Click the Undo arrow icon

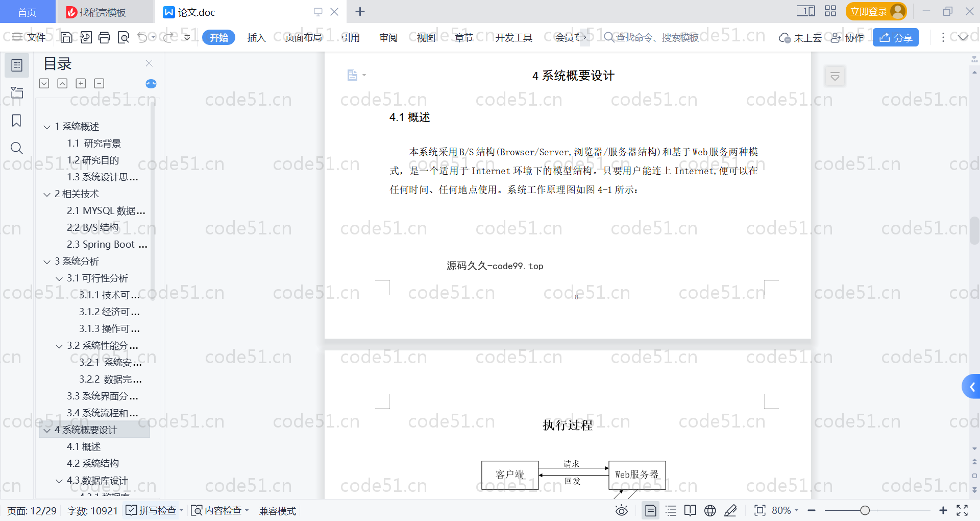pyautogui.click(x=142, y=37)
